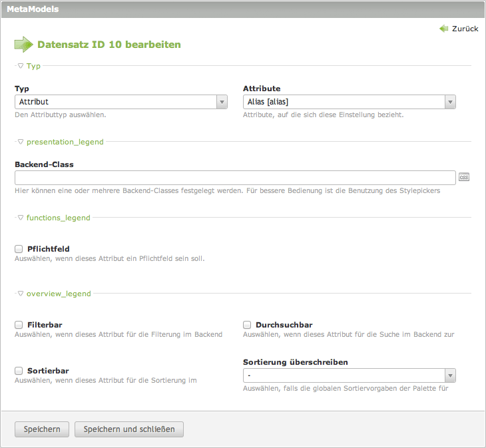Enable the Sortierbar checkbox

point(19,371)
